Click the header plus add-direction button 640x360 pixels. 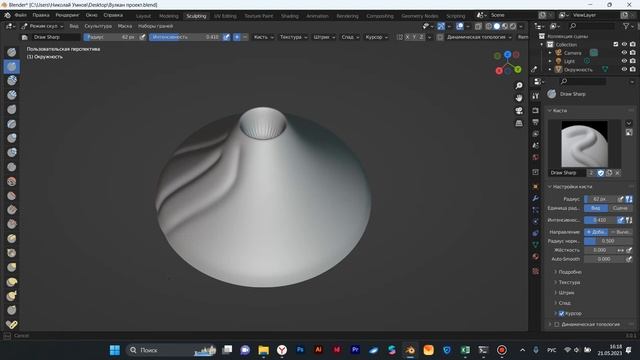tap(237, 37)
